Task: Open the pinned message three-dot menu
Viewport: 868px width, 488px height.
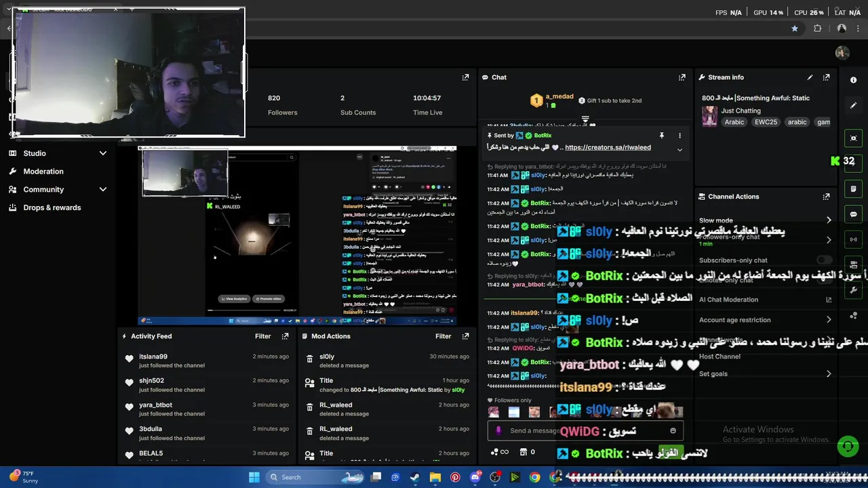Action: coord(679,136)
